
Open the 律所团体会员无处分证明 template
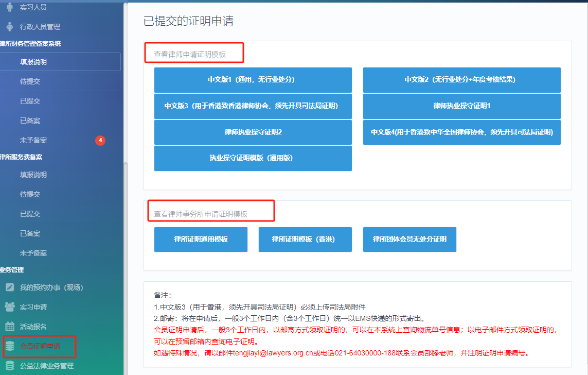409,240
